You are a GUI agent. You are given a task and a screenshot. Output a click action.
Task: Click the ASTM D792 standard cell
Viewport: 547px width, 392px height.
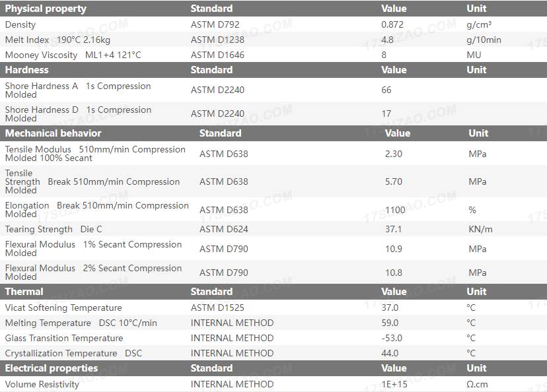[x=215, y=24]
